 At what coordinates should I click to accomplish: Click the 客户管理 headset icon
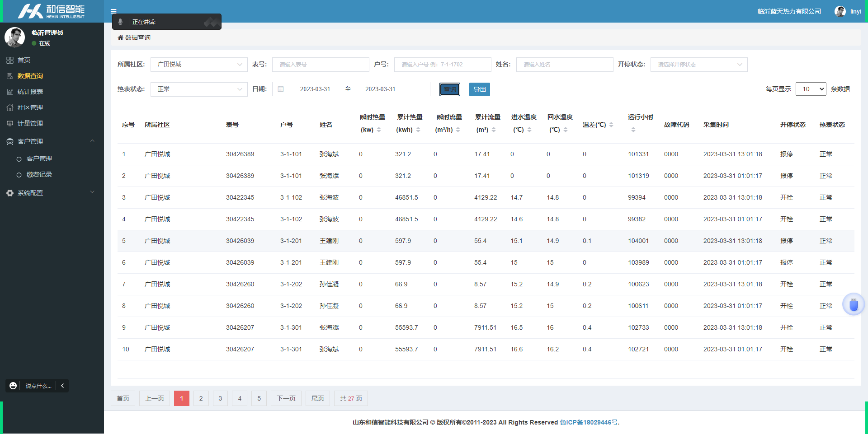[x=10, y=141]
